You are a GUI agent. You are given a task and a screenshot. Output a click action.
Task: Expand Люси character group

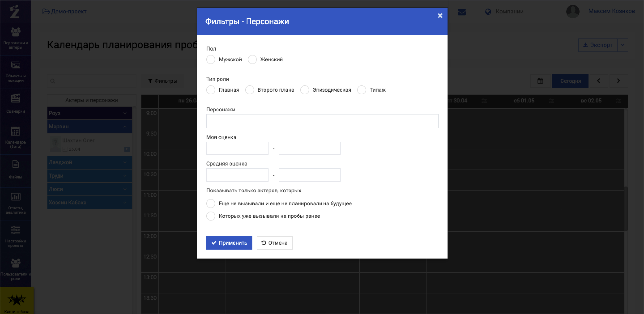90,189
